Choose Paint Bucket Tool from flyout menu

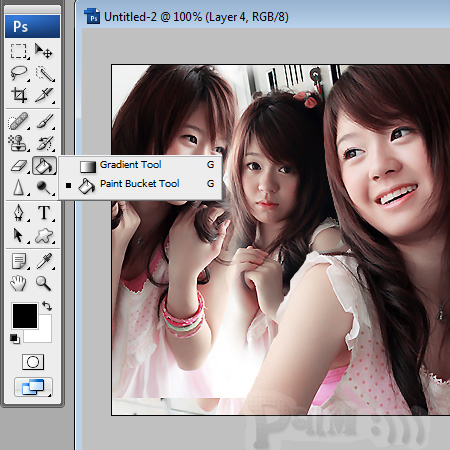click(140, 184)
